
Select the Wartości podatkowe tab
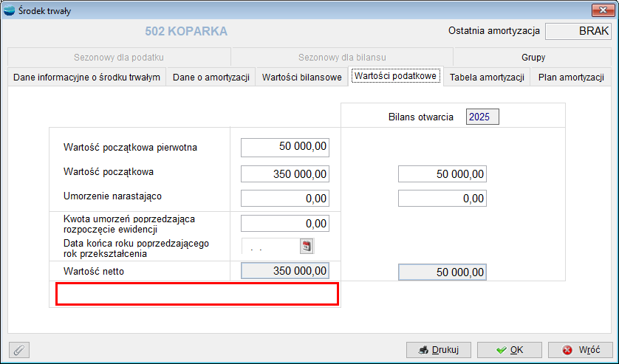tap(396, 76)
